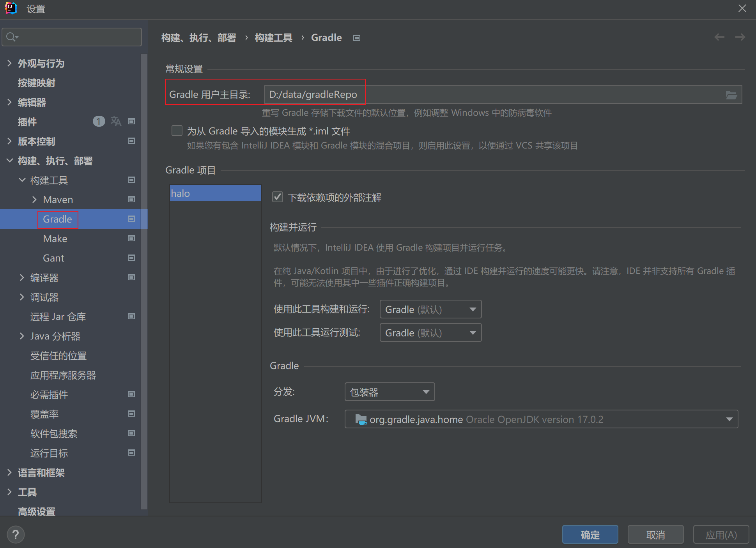Open 应用程序服务器 settings
Screen dimensions: 756x548
coord(63,375)
